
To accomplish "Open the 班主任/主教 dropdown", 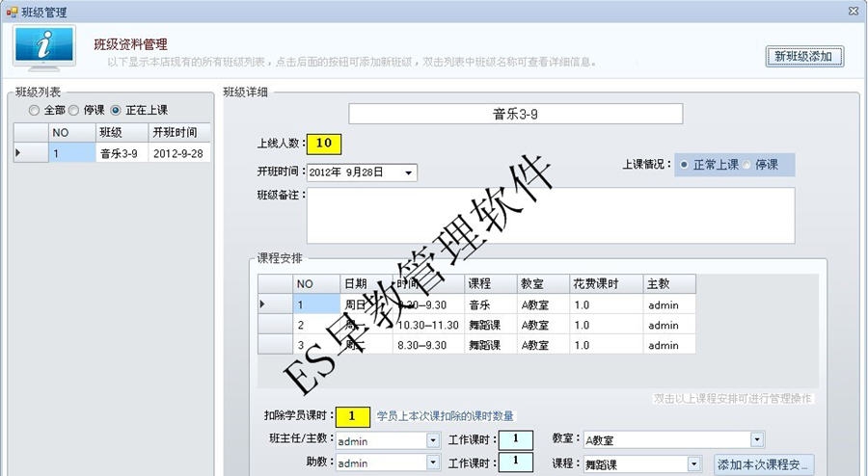I will (433, 440).
